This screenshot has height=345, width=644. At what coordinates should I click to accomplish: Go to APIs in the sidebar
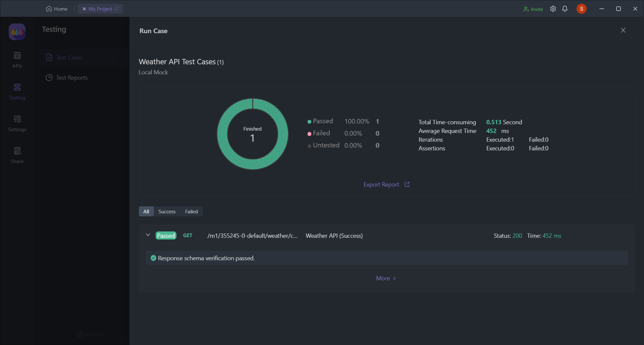pyautogui.click(x=17, y=60)
